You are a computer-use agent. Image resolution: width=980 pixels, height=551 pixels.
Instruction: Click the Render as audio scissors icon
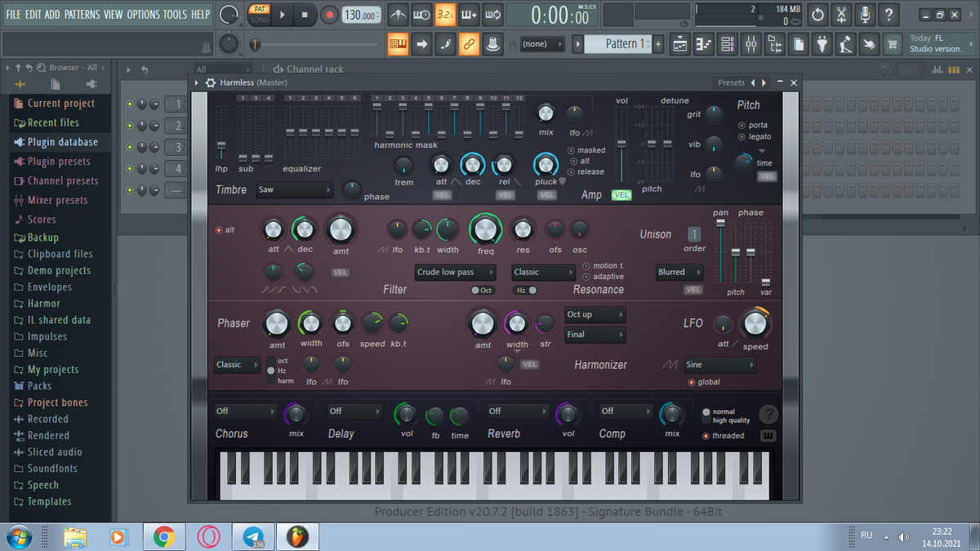841,14
